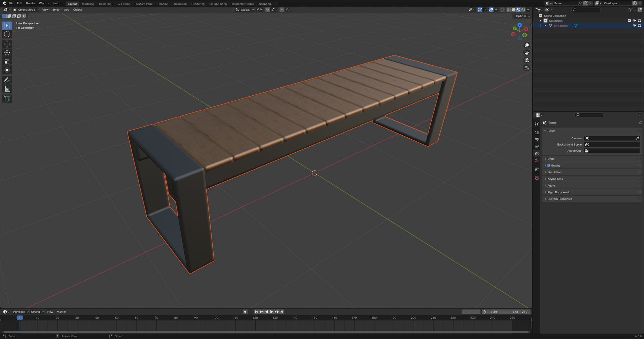Expand the Simulation panel

pos(592,172)
